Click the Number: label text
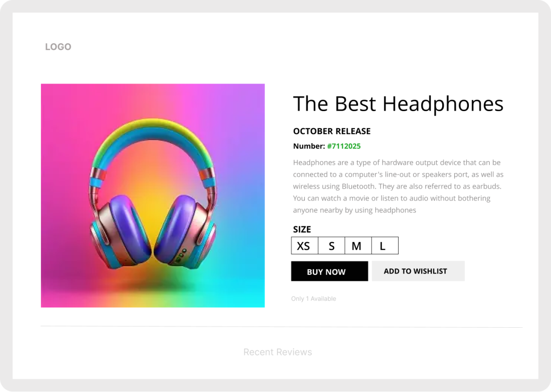The image size is (551, 392). pos(309,146)
